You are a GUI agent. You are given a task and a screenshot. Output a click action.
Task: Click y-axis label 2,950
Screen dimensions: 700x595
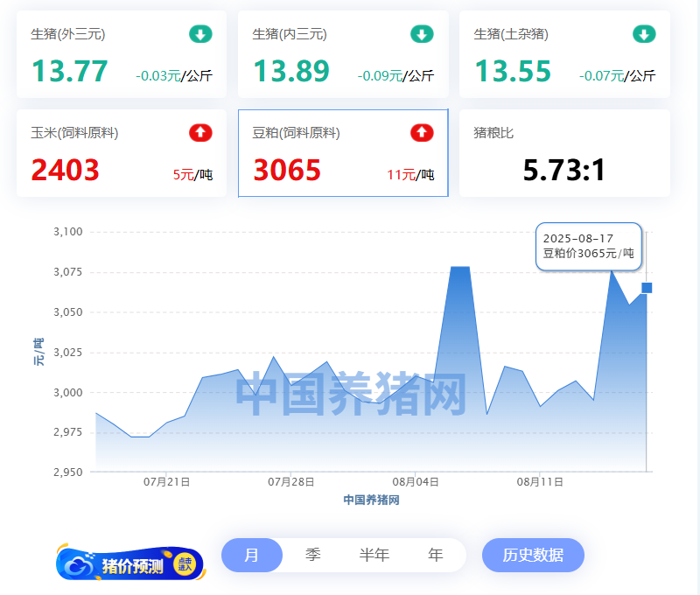[68, 472]
